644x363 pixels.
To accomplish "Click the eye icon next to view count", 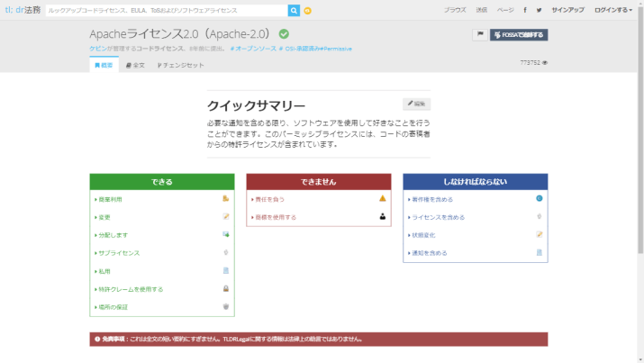I will point(545,62).
